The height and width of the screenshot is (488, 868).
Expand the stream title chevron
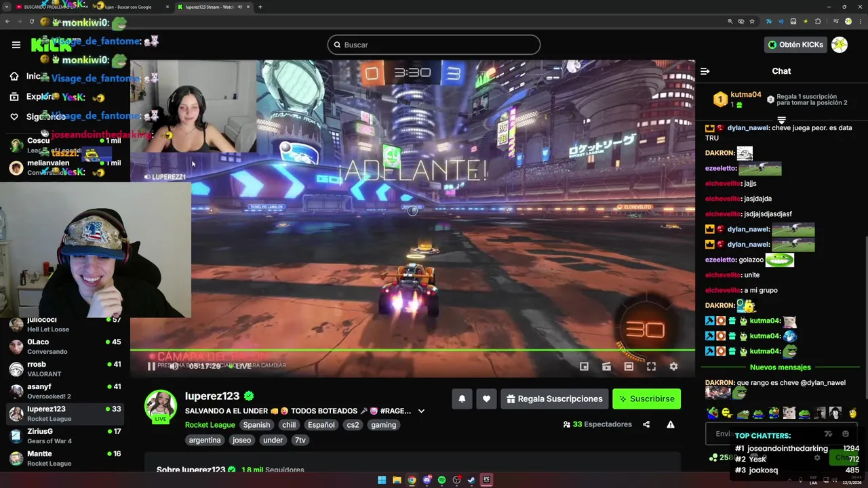click(421, 411)
